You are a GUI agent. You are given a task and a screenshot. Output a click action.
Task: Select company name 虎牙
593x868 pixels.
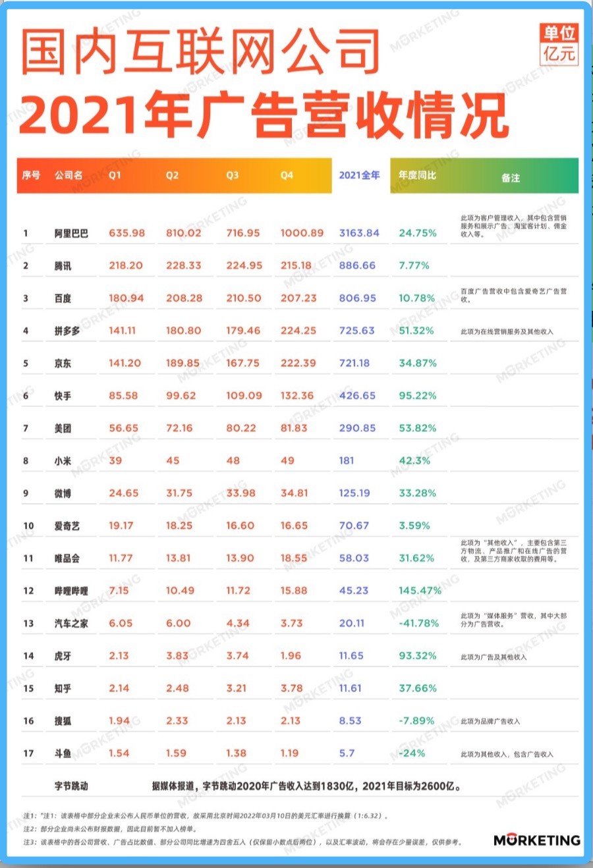click(63, 656)
